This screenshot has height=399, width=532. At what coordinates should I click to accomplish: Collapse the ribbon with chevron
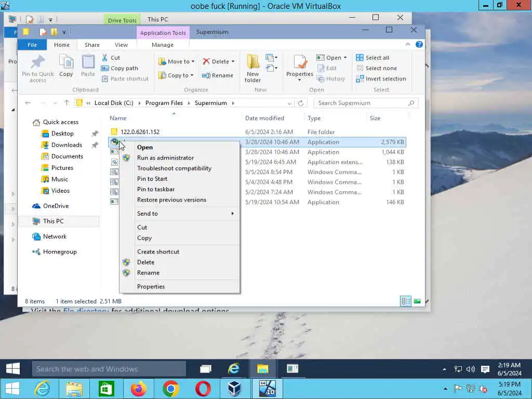tap(408, 45)
